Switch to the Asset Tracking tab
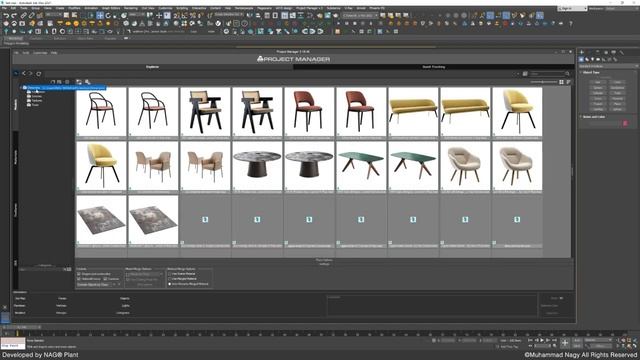Screen dimensions: 640x360 point(433,67)
